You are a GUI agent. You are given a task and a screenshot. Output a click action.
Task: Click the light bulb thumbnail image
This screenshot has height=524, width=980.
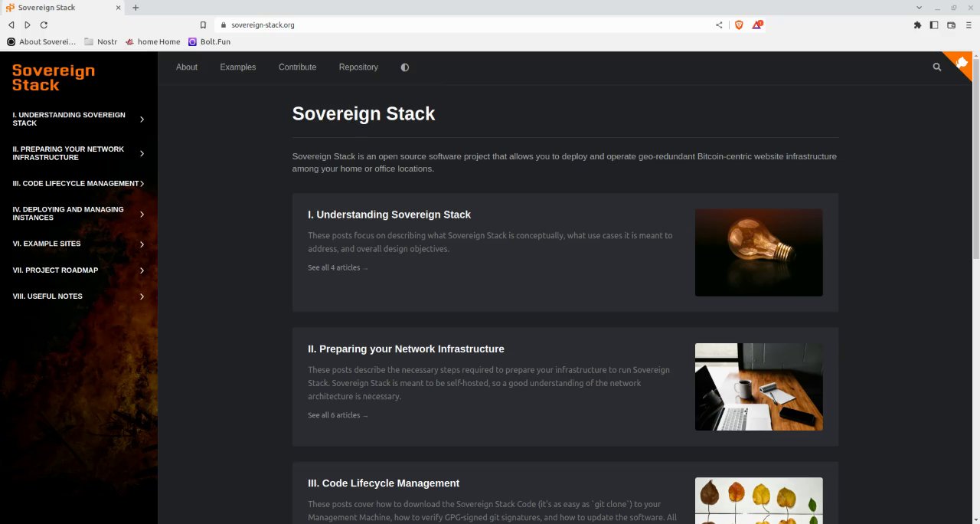[759, 253]
